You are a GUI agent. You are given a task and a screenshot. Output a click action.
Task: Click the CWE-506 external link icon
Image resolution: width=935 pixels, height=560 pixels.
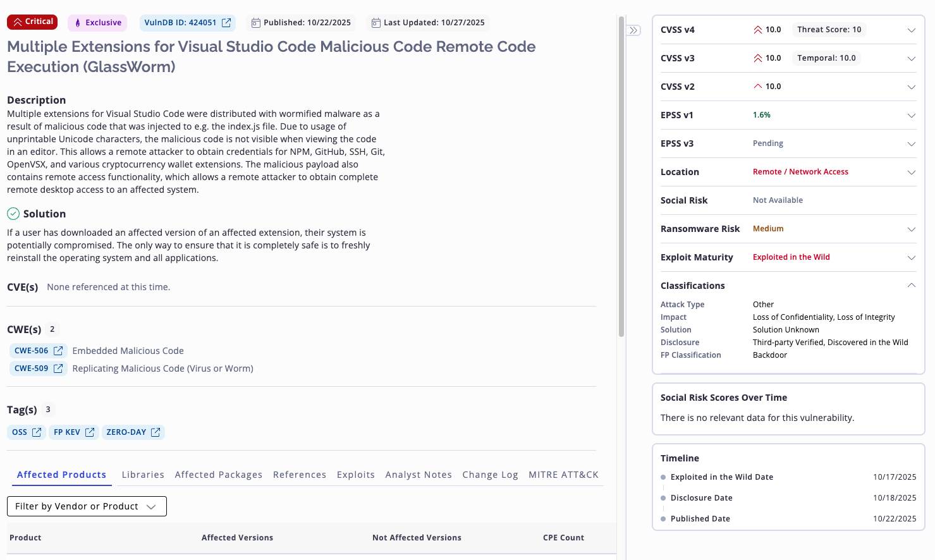pyautogui.click(x=58, y=351)
